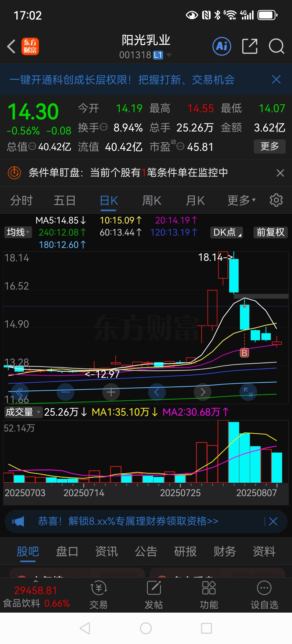This screenshot has width=292, height=644.
Task: Switch to the 月K chart tab
Action: click(x=195, y=200)
